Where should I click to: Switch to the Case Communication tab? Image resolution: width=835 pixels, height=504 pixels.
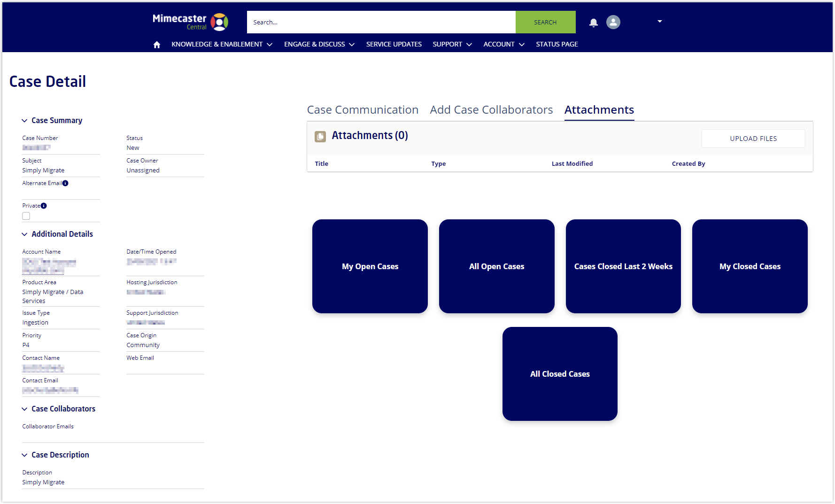(x=363, y=110)
